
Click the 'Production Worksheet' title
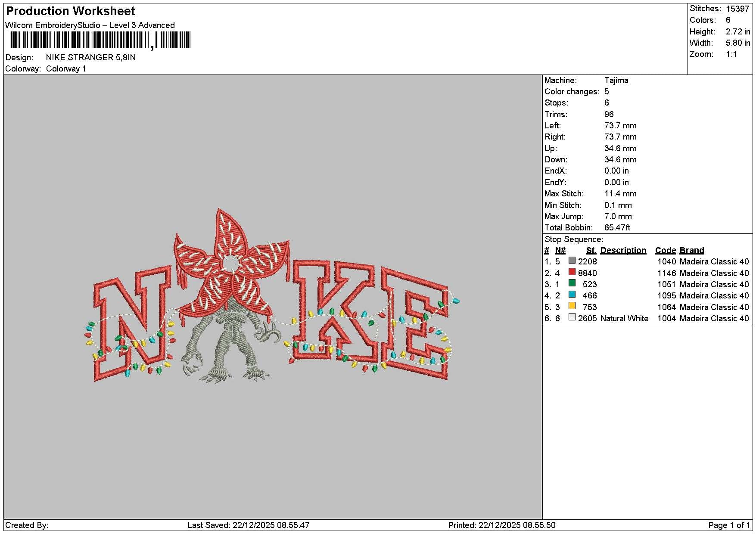point(70,11)
